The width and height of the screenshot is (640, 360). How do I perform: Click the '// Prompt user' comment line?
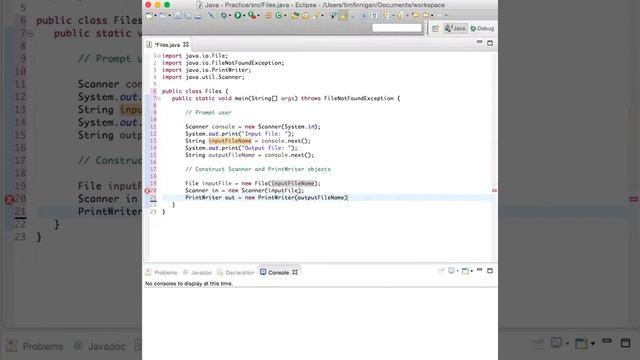[208, 113]
